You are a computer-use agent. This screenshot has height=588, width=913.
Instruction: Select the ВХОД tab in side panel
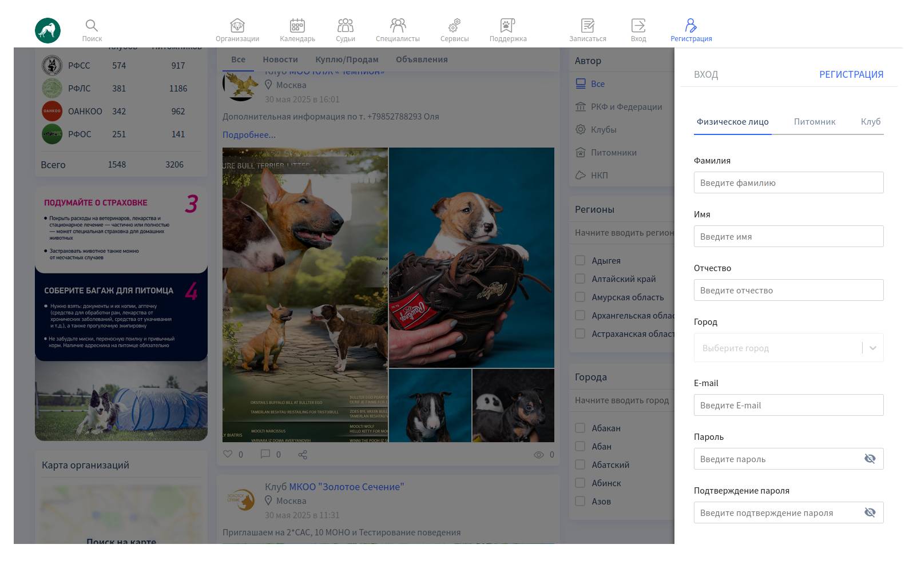tap(706, 74)
